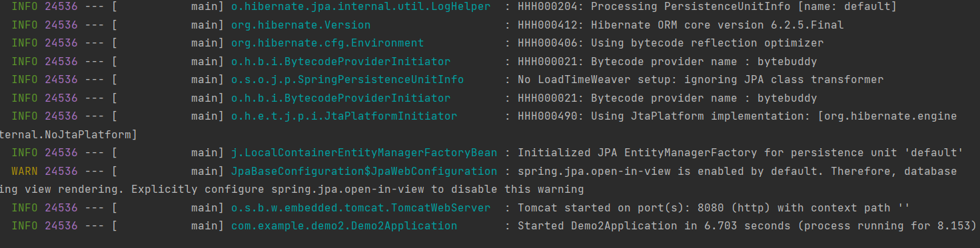Click INFO level on the TomcatWebServer row
The width and height of the screenshot is (980, 248).
(25, 207)
